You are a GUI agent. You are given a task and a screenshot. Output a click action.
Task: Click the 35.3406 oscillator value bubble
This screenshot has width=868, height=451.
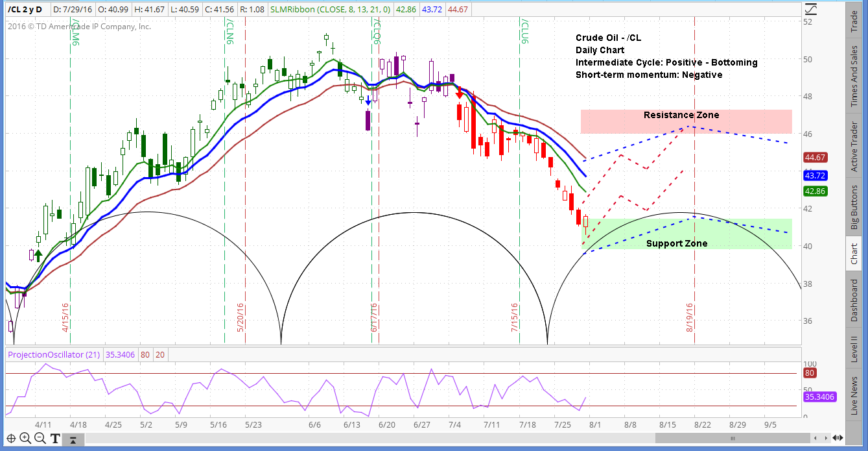[x=819, y=396]
